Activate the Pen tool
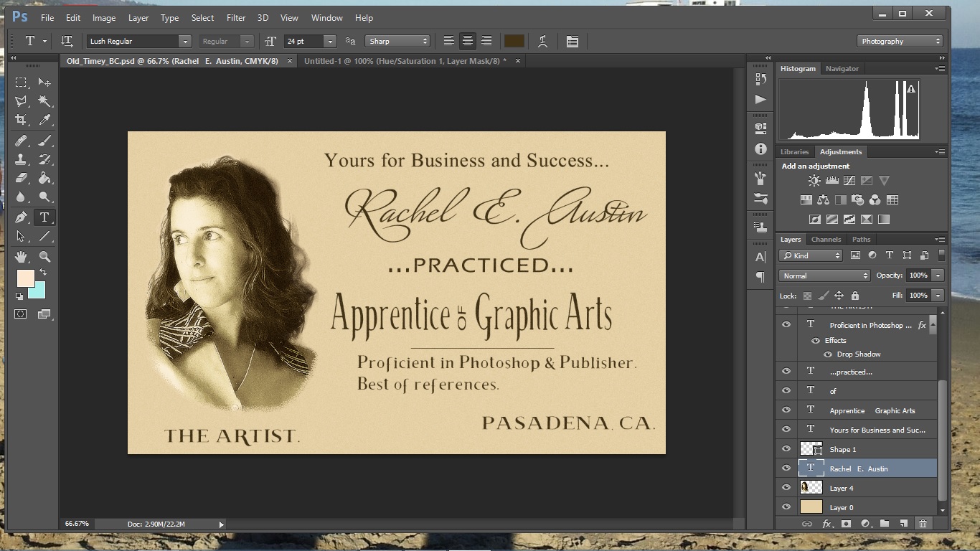 pyautogui.click(x=21, y=217)
